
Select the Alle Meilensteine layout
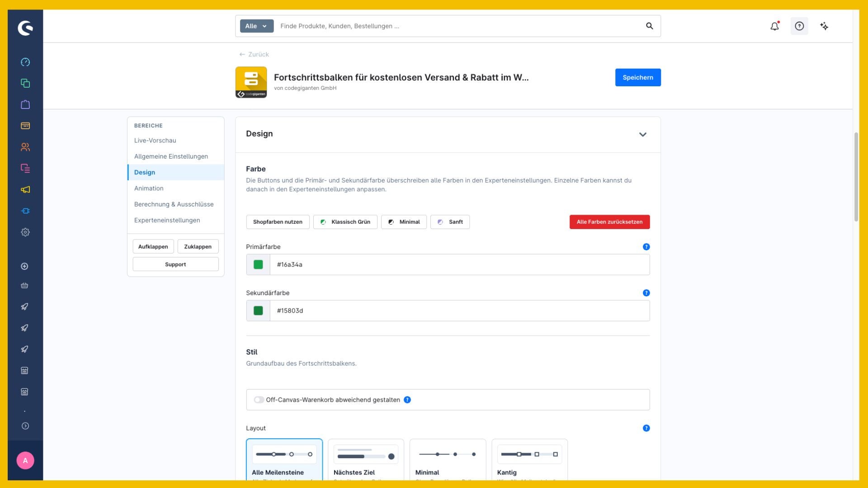click(284, 460)
